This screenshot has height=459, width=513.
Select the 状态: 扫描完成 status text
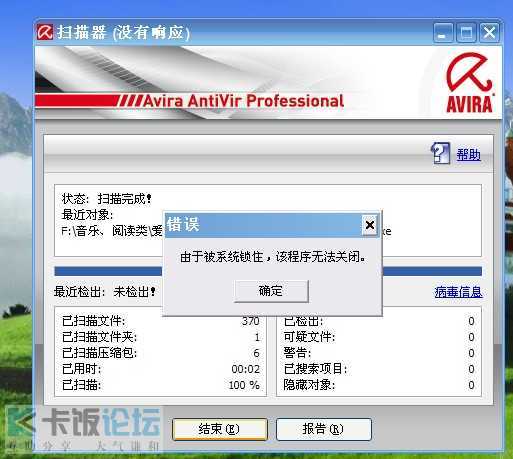pyautogui.click(x=107, y=199)
